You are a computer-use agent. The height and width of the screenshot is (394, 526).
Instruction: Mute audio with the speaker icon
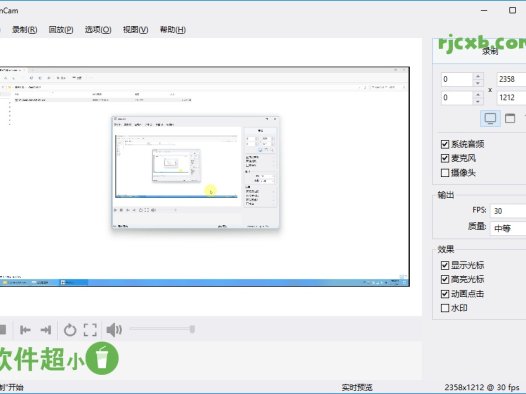pos(114,330)
